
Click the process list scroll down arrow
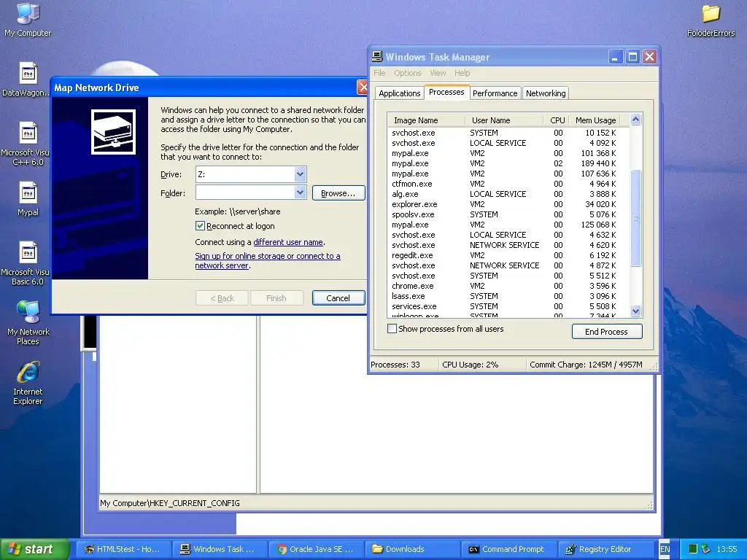(x=635, y=311)
